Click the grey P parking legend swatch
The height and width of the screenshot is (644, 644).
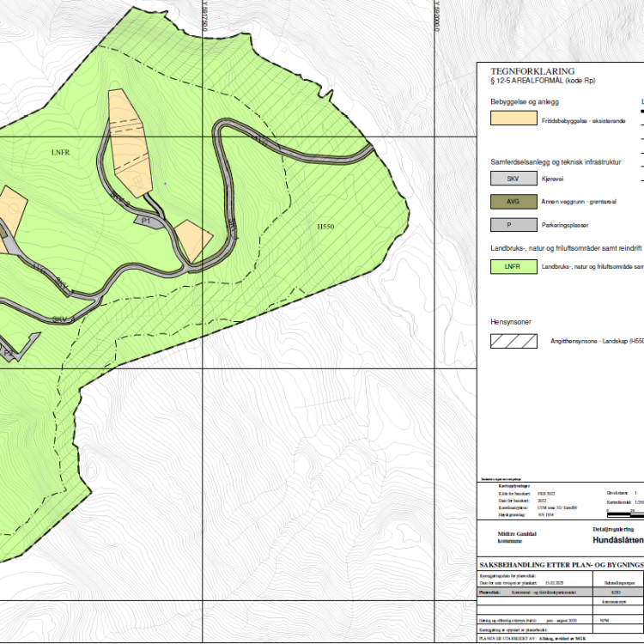point(513,225)
